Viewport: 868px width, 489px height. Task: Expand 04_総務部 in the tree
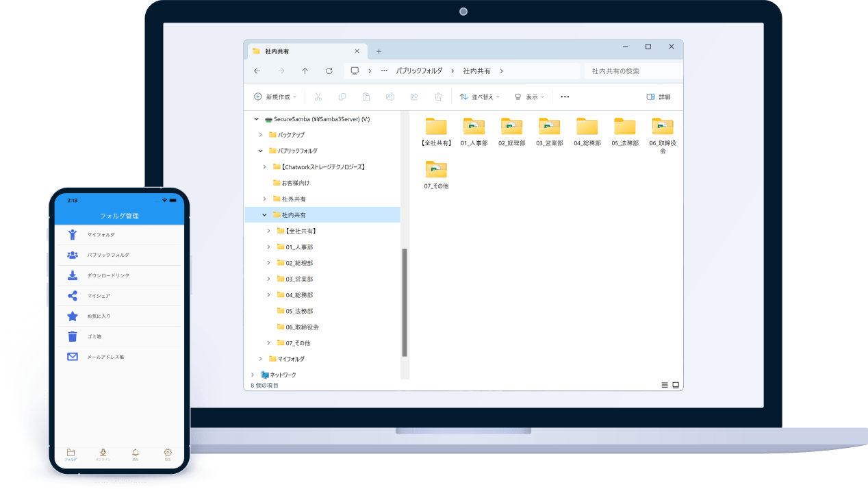click(x=269, y=294)
